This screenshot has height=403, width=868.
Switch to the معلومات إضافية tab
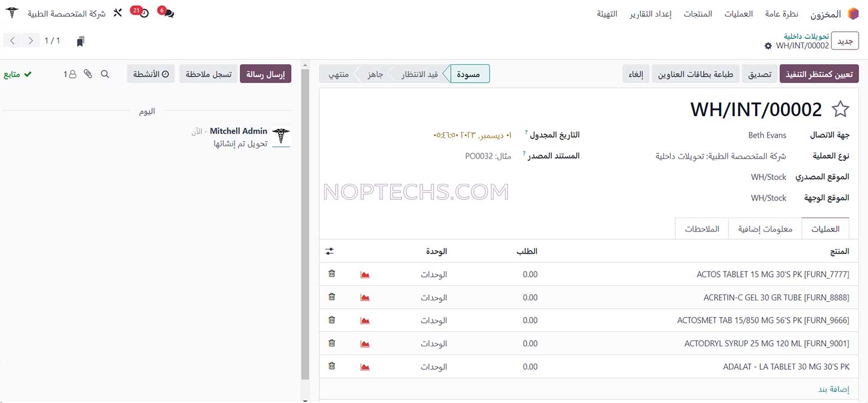(765, 229)
